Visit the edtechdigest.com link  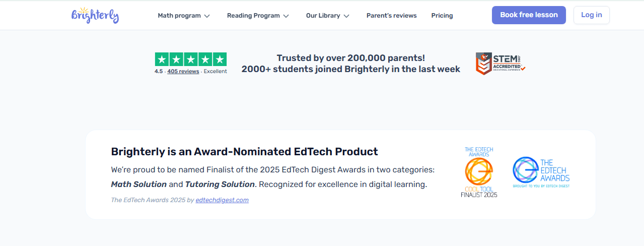pyautogui.click(x=222, y=200)
